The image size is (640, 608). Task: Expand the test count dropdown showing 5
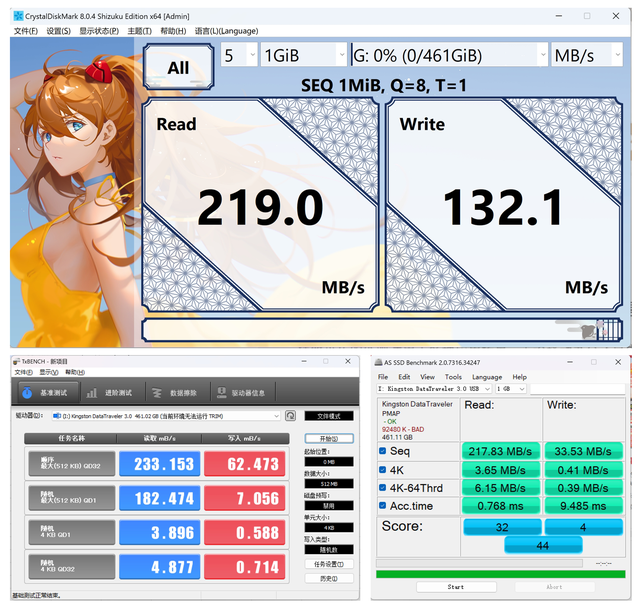pos(240,55)
